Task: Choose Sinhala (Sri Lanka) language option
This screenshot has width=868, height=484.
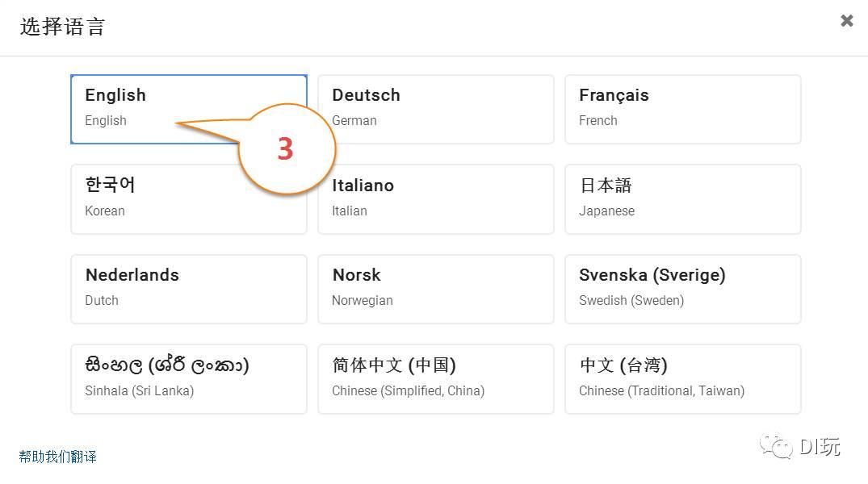Action: 189,379
